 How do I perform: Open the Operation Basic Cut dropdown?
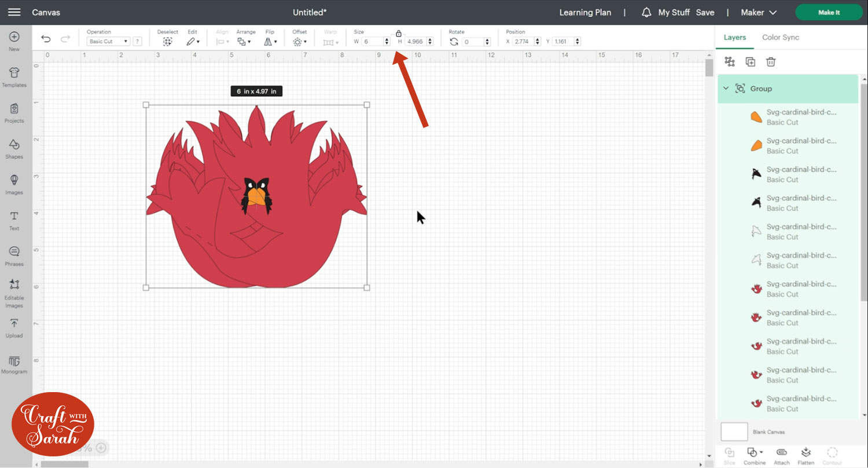pos(108,42)
